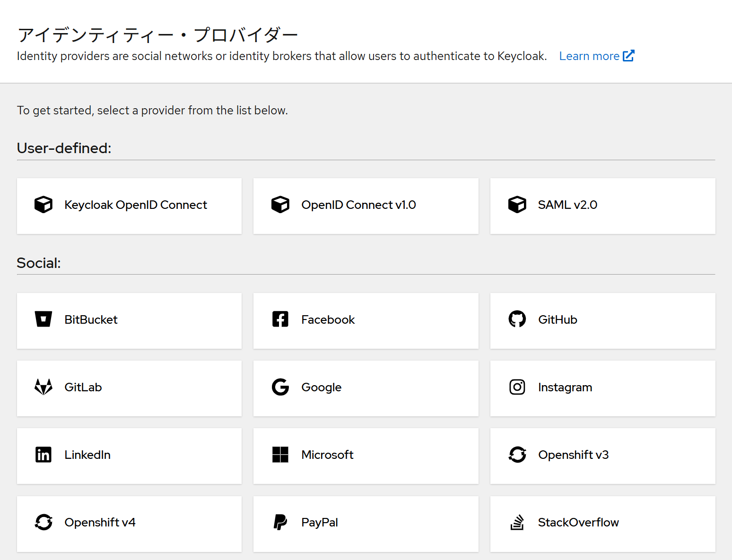Click the SAML v2.0 cube icon
Image resolution: width=732 pixels, height=560 pixels.
pyautogui.click(x=517, y=205)
